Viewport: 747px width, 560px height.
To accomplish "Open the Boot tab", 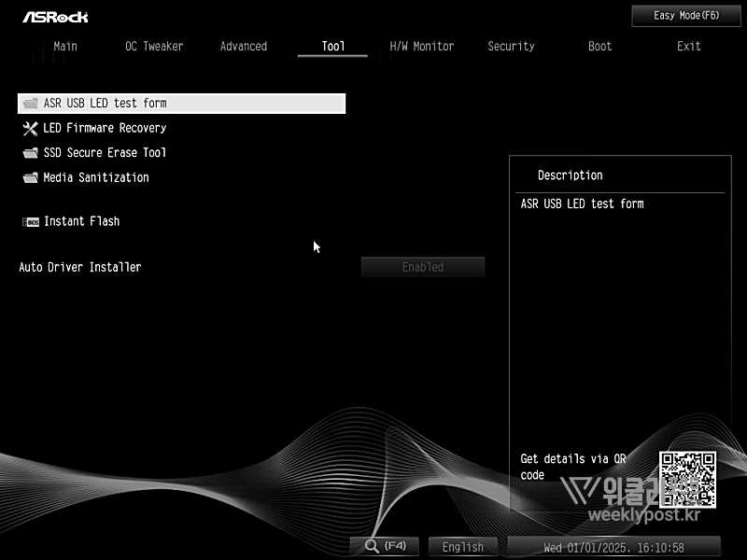I will coord(599,46).
